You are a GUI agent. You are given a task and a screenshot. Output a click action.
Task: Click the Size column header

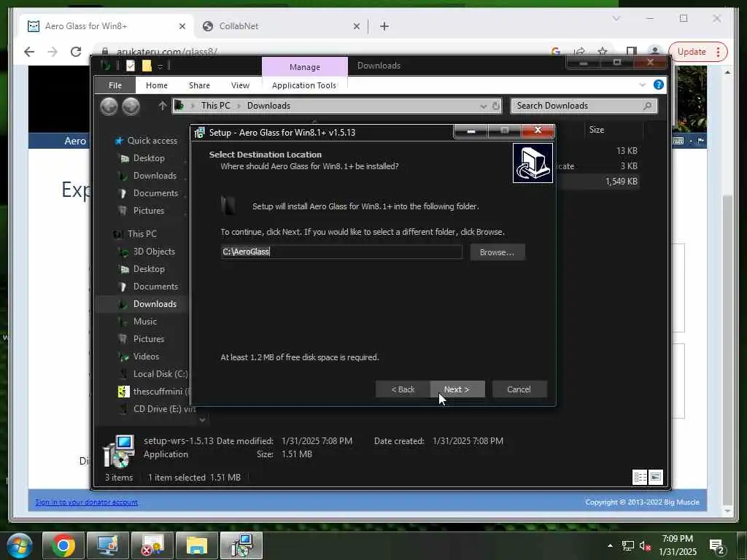[x=597, y=130]
